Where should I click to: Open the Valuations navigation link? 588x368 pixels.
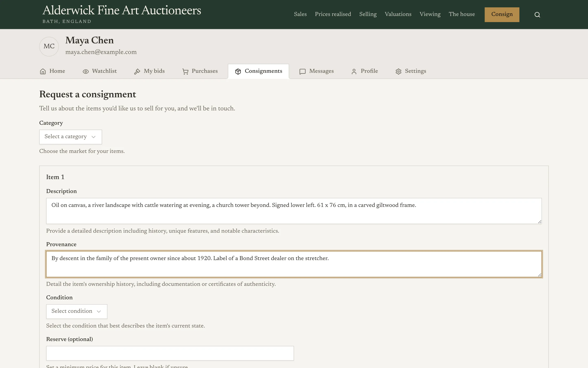[398, 14]
